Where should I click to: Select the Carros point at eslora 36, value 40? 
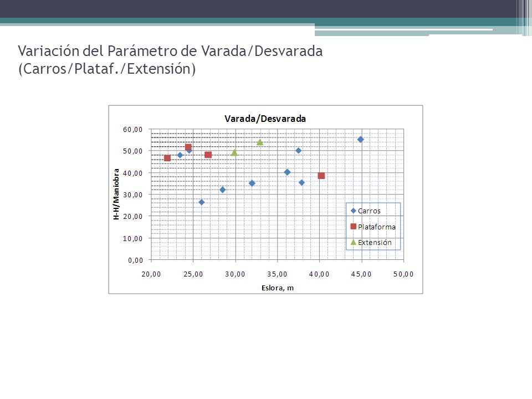(288, 172)
